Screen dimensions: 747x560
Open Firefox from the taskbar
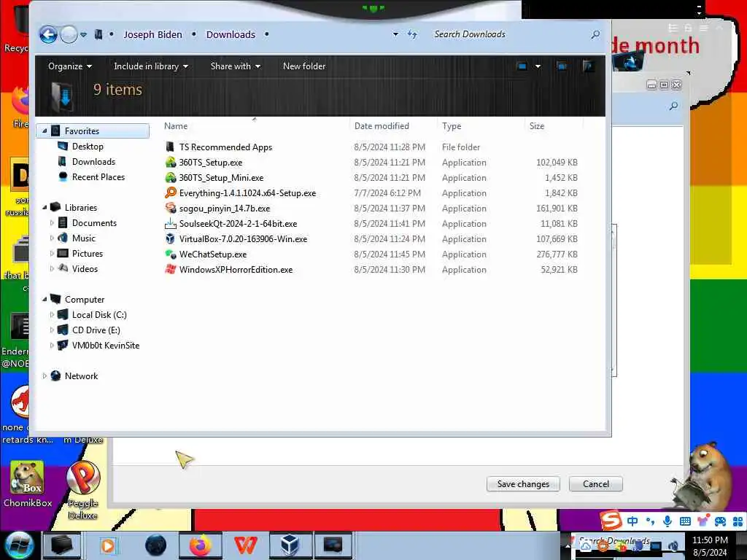[x=200, y=545]
